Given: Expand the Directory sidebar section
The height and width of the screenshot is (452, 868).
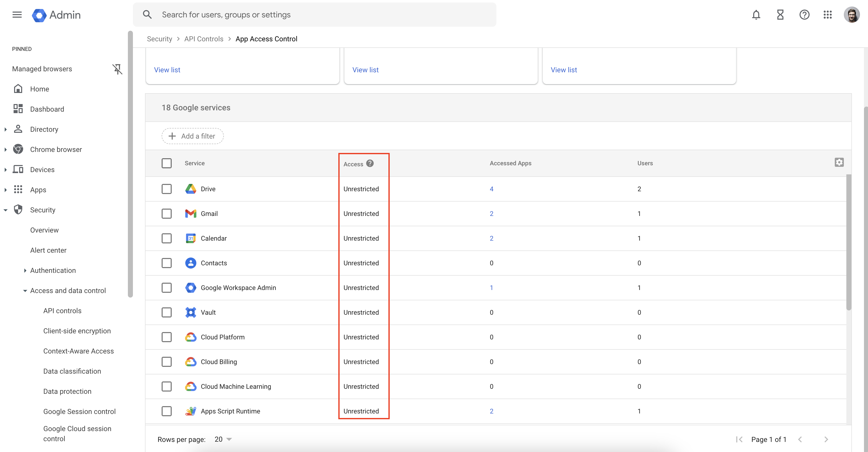Looking at the screenshot, I should click(6, 130).
